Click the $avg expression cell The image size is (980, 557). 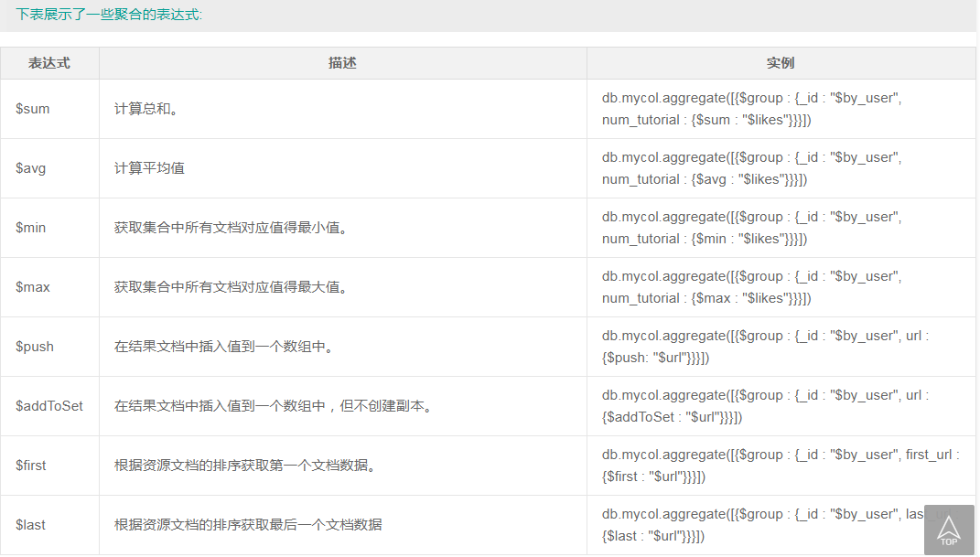(x=49, y=168)
